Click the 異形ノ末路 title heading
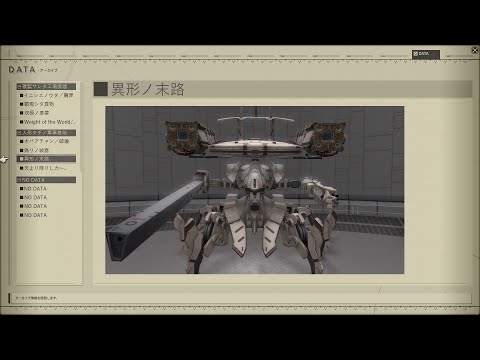This screenshot has width=480, height=360. (x=148, y=89)
